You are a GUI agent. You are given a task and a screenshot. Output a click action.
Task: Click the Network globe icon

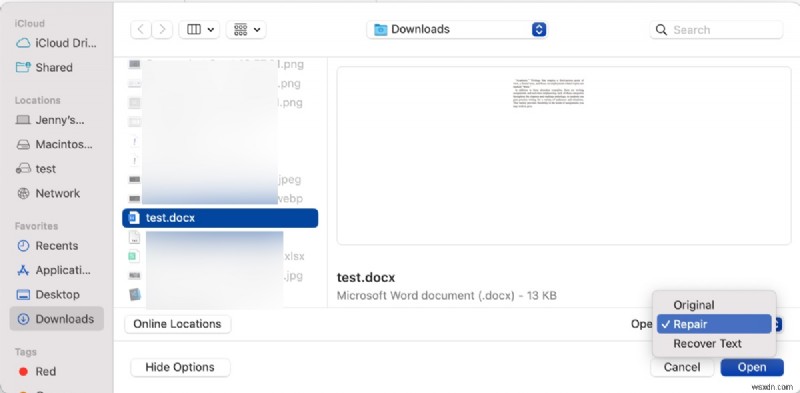[x=23, y=193]
